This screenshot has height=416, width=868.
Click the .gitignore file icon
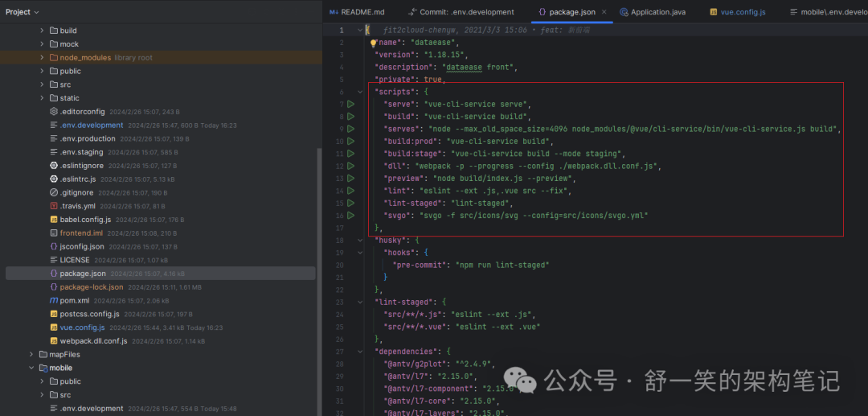pos(54,192)
